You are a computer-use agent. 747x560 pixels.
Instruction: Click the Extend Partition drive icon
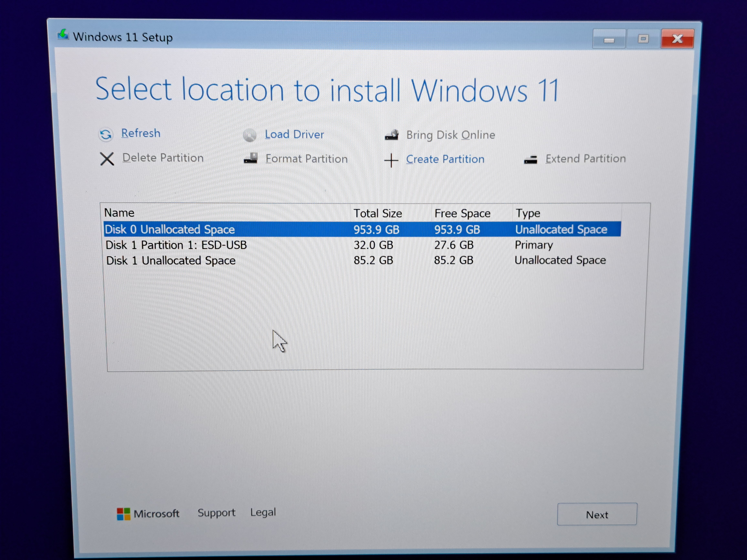click(x=531, y=160)
